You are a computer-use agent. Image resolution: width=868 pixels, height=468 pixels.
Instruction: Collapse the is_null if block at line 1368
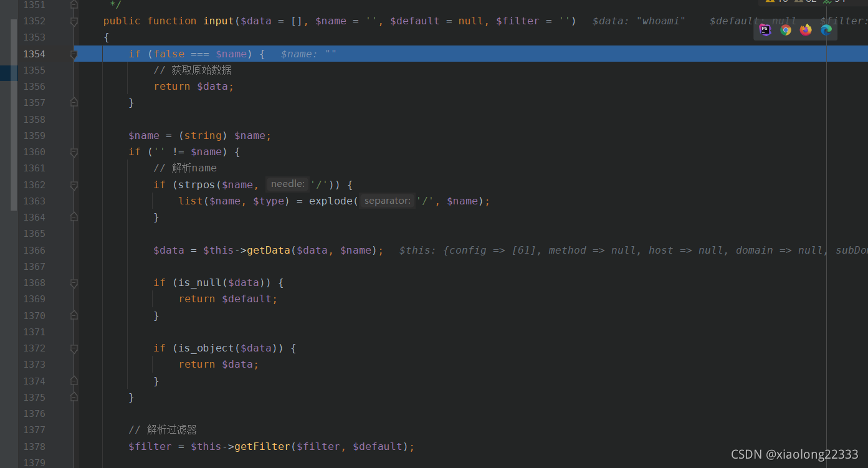click(x=74, y=283)
